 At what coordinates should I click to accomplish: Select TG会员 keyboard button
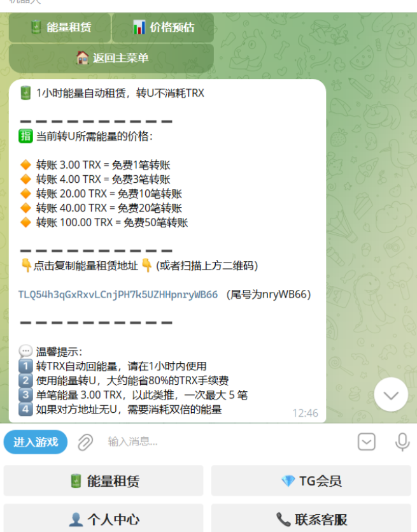click(x=311, y=481)
